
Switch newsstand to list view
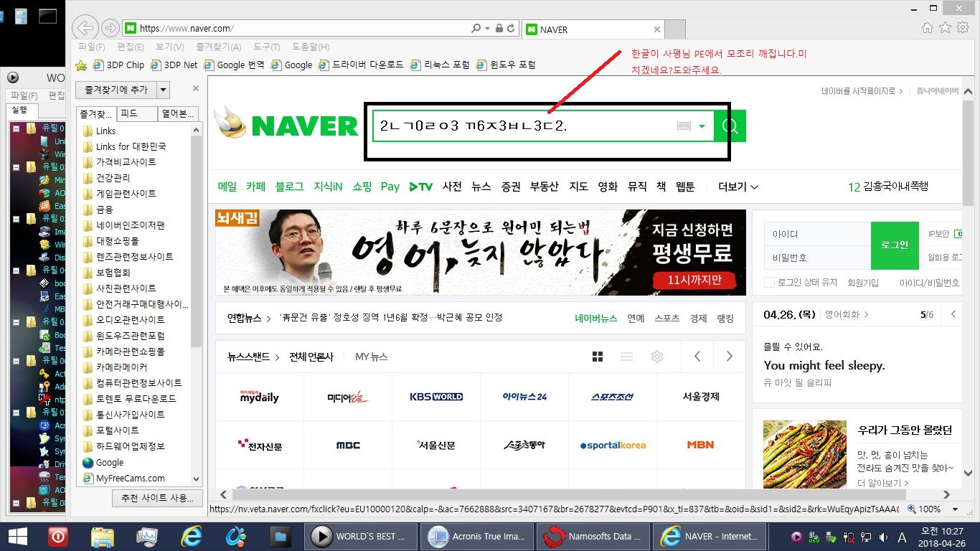pos(626,357)
